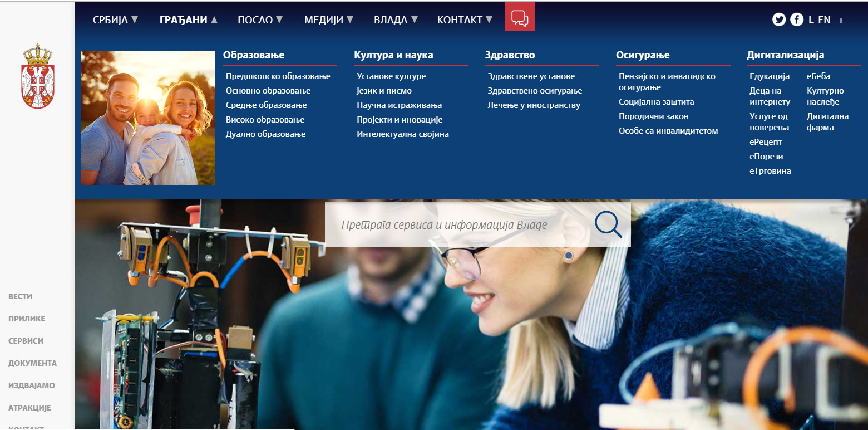
Task: Click the magnifier search icon
Action: pos(608,224)
